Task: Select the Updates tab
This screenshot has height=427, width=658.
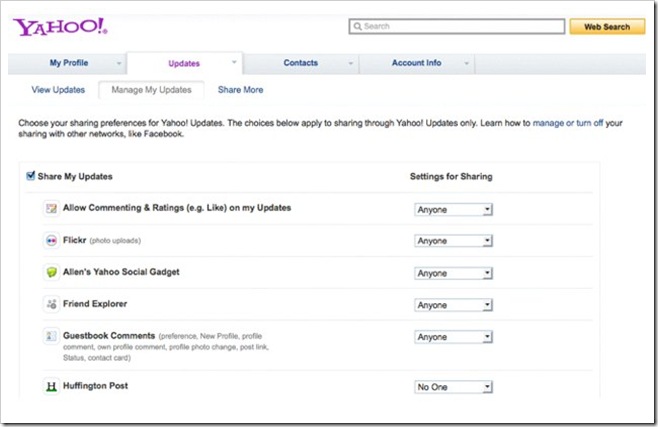Action: coord(184,64)
